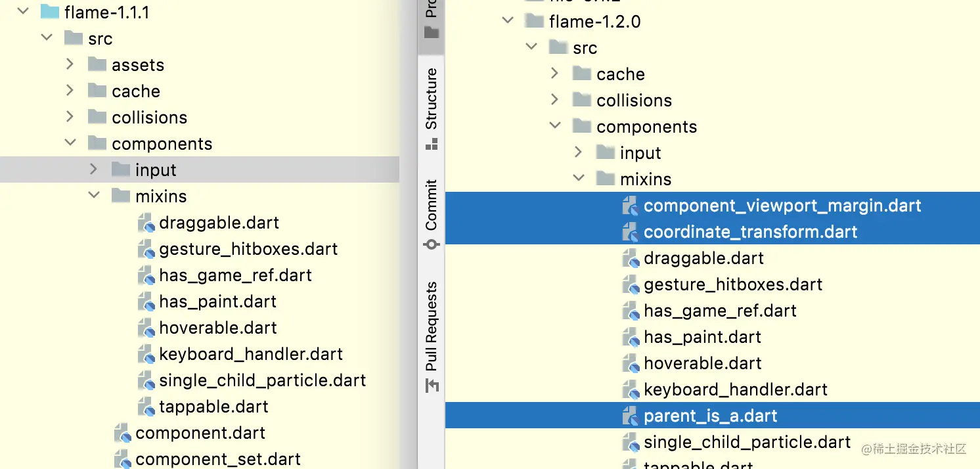Select cache folder label under flame-1.2.0

point(620,74)
